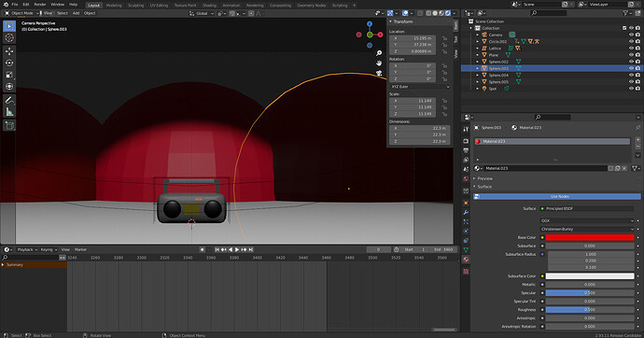Remove material slot with minus button
Screen dimensions: 644x338
tap(637, 147)
